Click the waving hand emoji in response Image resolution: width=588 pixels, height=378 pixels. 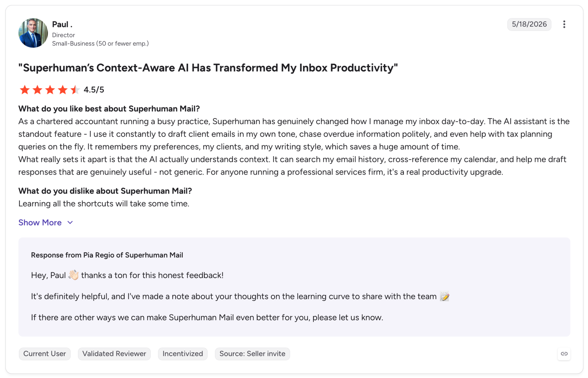point(73,275)
